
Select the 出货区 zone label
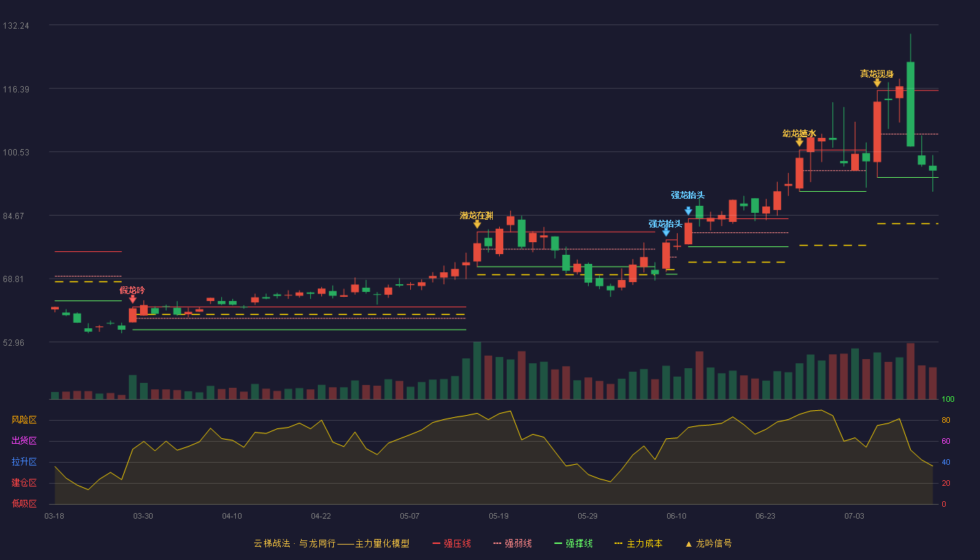(x=24, y=441)
